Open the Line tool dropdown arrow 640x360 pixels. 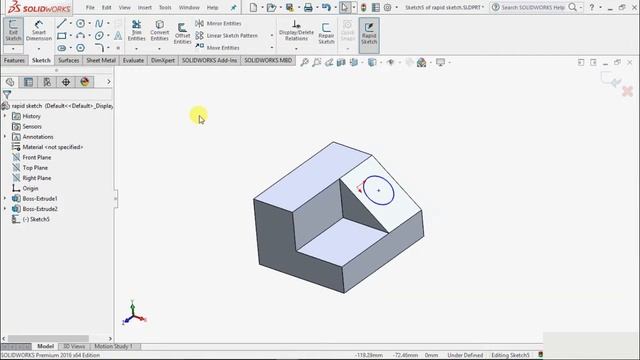tap(70, 24)
